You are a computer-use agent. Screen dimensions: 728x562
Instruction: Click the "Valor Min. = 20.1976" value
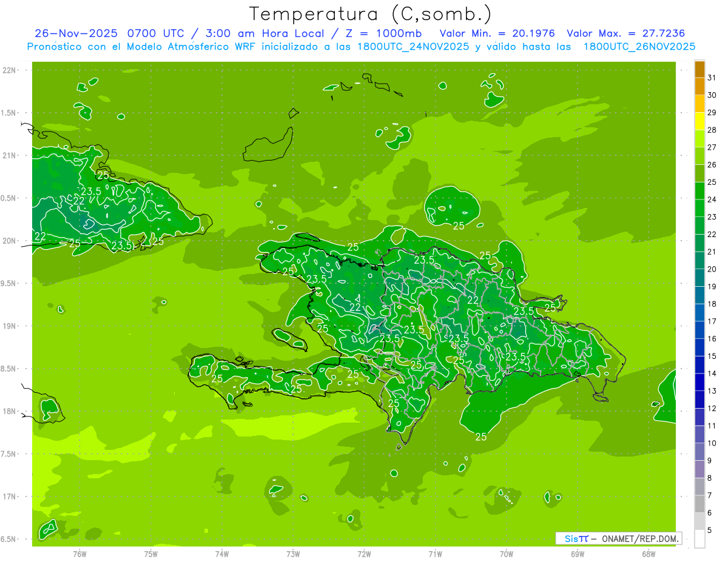[x=497, y=33]
